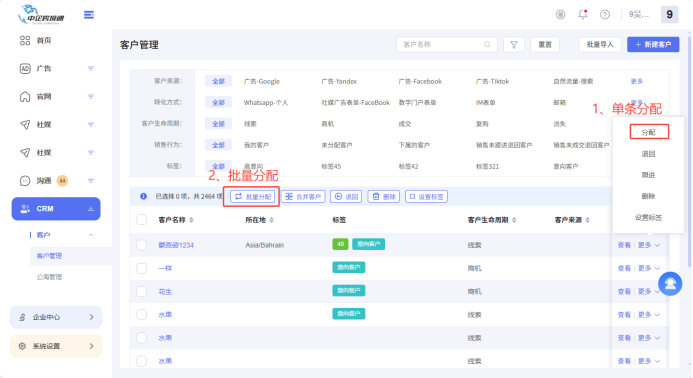Sort by the 客户生命周期 column arrows
The width and height of the screenshot is (693, 378).
[514, 220]
